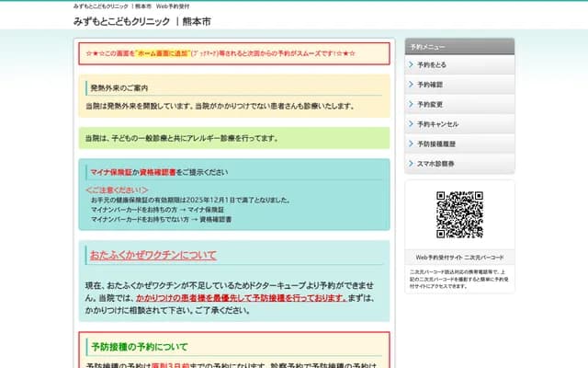The height and width of the screenshot is (368, 588).
Task: Click the chevron next to 予防接種履歴
Action: (x=410, y=144)
